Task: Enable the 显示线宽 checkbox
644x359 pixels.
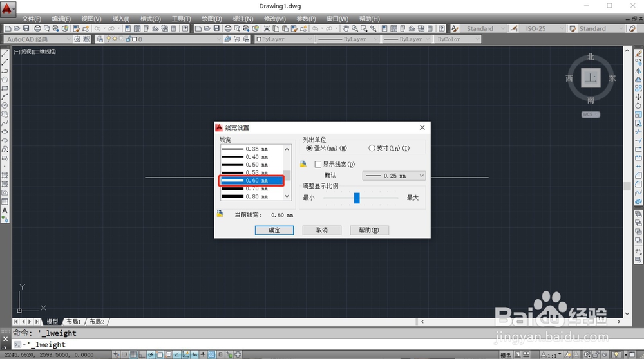Action: [x=318, y=164]
